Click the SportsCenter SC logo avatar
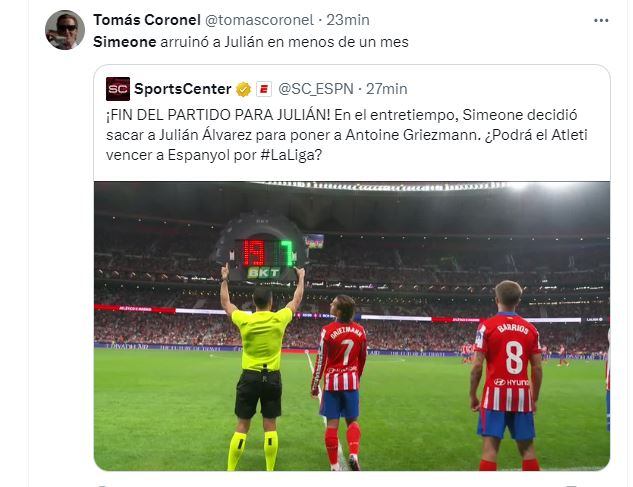Viewport: 633px width, 487px height. [x=118, y=89]
